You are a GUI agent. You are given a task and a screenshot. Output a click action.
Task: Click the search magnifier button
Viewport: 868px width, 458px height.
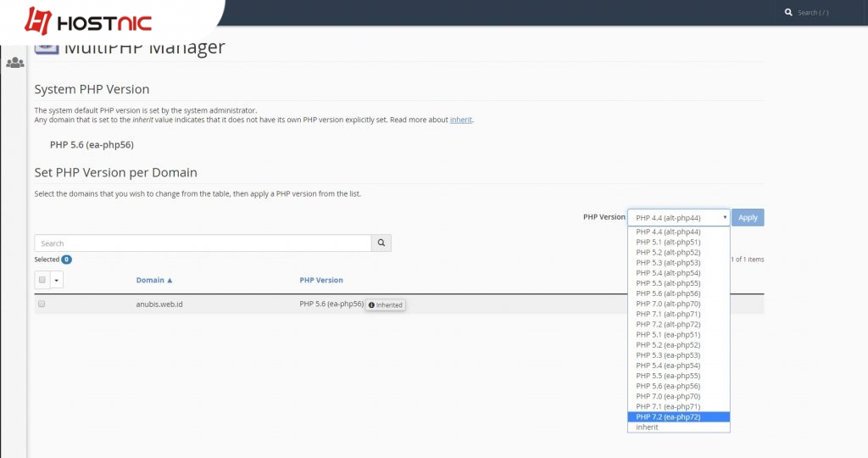(381, 243)
